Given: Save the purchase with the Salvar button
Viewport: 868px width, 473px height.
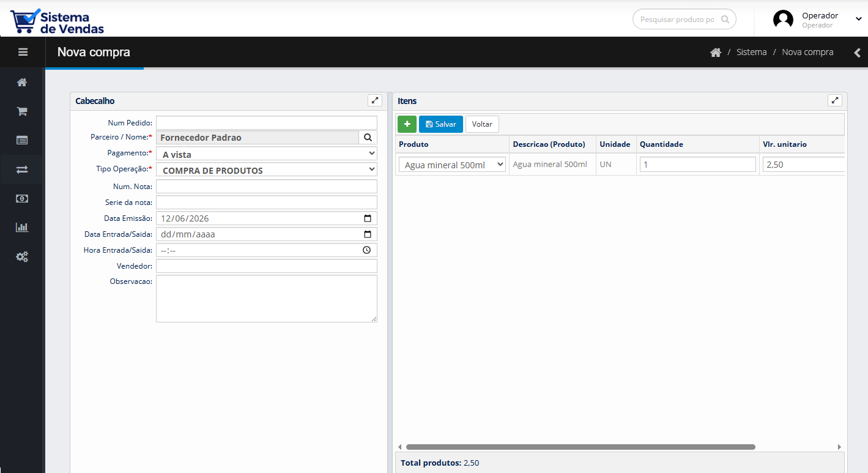Looking at the screenshot, I should [441, 124].
